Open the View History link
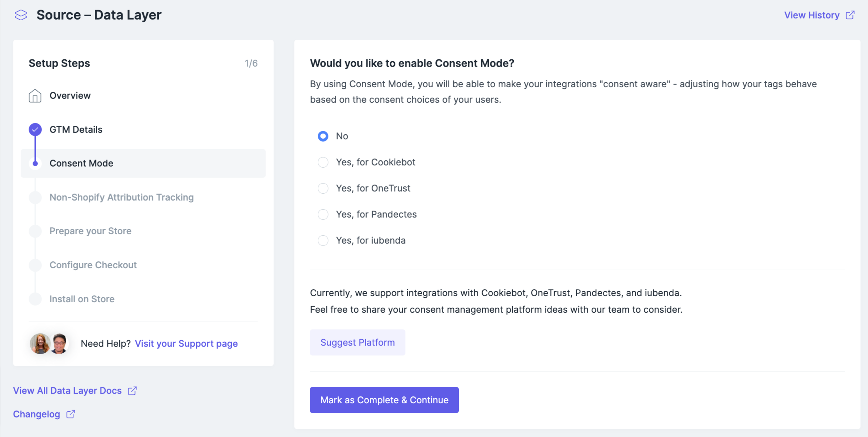Viewport: 868px width, 437px height. click(x=812, y=15)
